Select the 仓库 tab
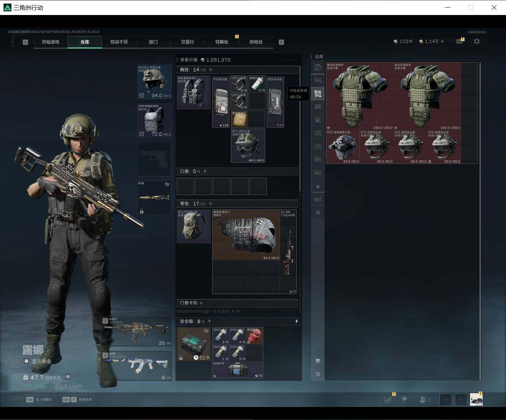The width and height of the screenshot is (506, 420). click(x=85, y=42)
